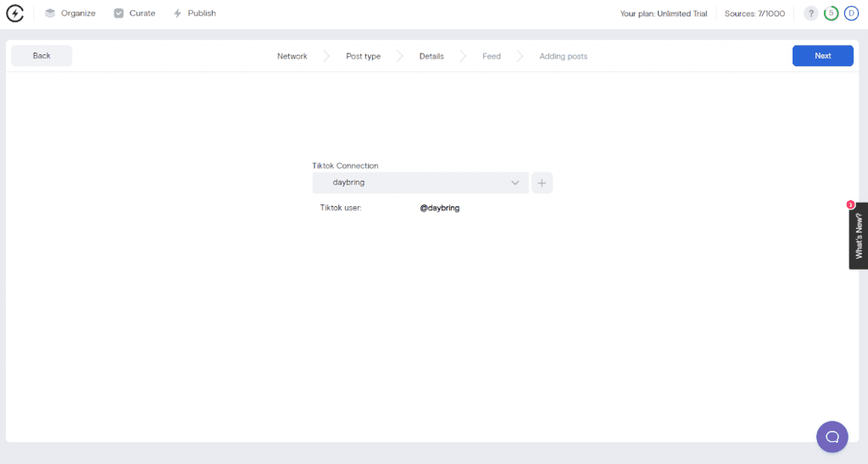This screenshot has width=868, height=464.
Task: Click the Back button
Action: pyautogui.click(x=42, y=55)
